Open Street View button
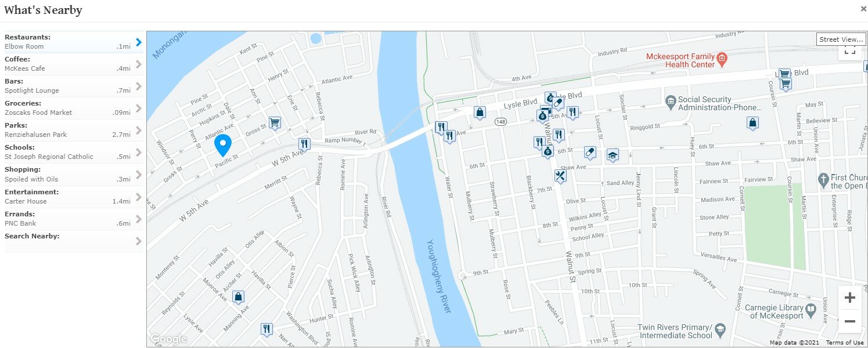Image resolution: width=868 pixels, height=348 pixels. pos(841,39)
